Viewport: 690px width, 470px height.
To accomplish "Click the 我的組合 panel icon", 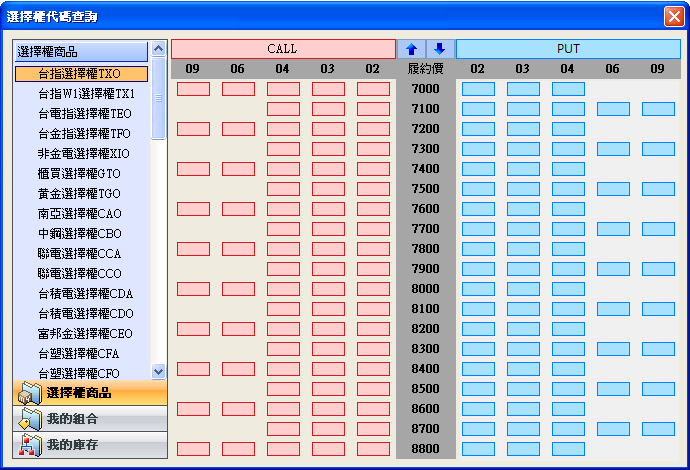I will tap(29, 419).
